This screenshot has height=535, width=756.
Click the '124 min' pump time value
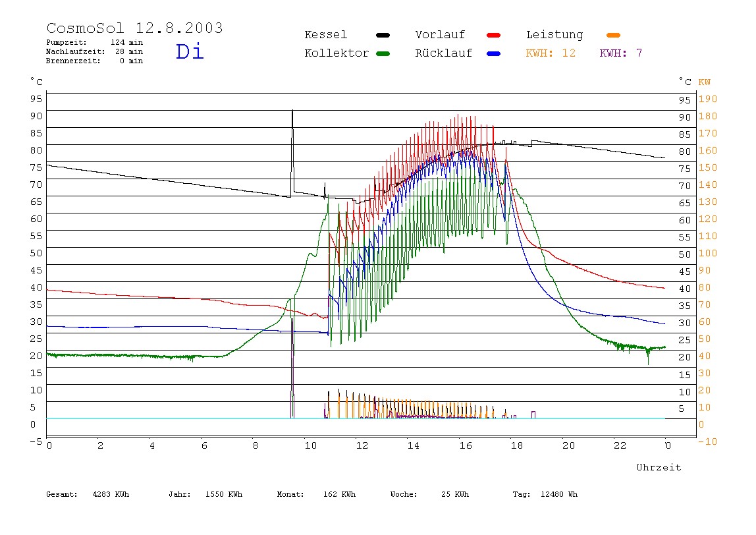pyautogui.click(x=127, y=42)
